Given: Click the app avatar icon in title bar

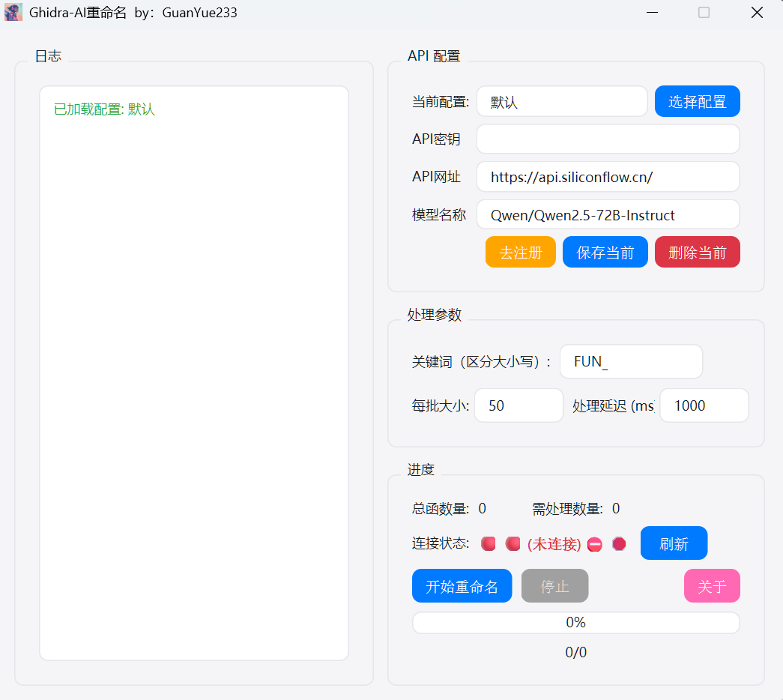Looking at the screenshot, I should click(13, 12).
